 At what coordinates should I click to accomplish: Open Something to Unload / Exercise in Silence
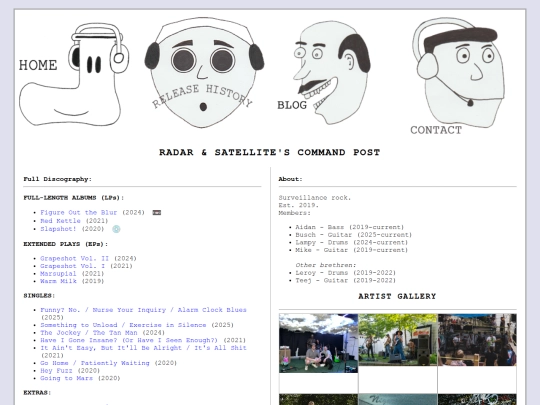coord(123,325)
